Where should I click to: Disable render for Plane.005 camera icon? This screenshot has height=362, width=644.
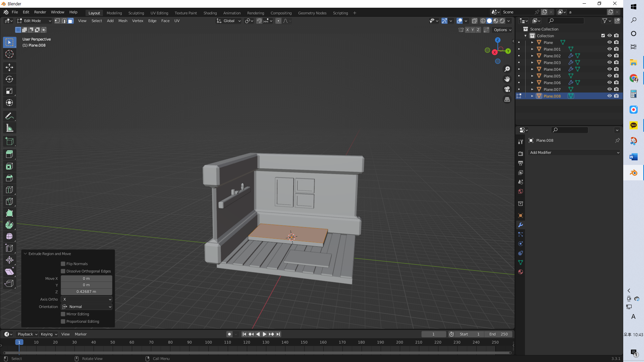coord(616,76)
